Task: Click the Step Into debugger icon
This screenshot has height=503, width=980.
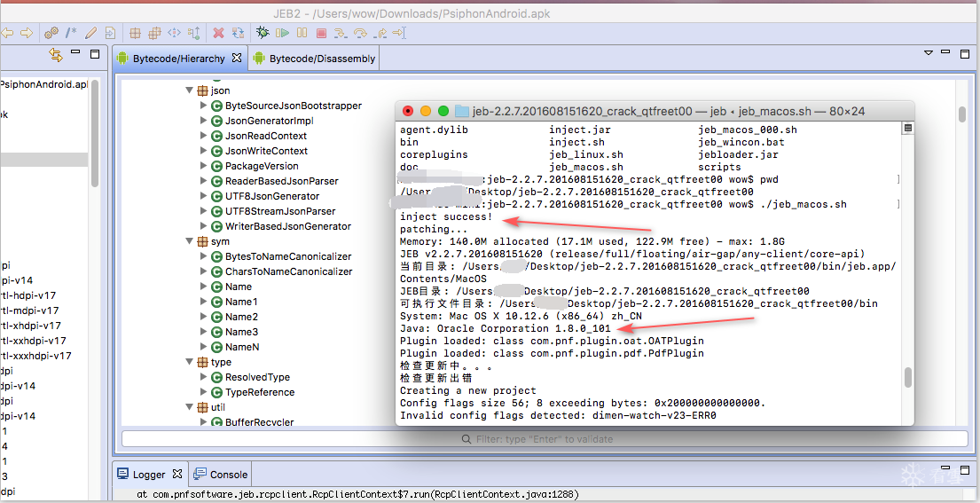Action: pyautogui.click(x=341, y=33)
